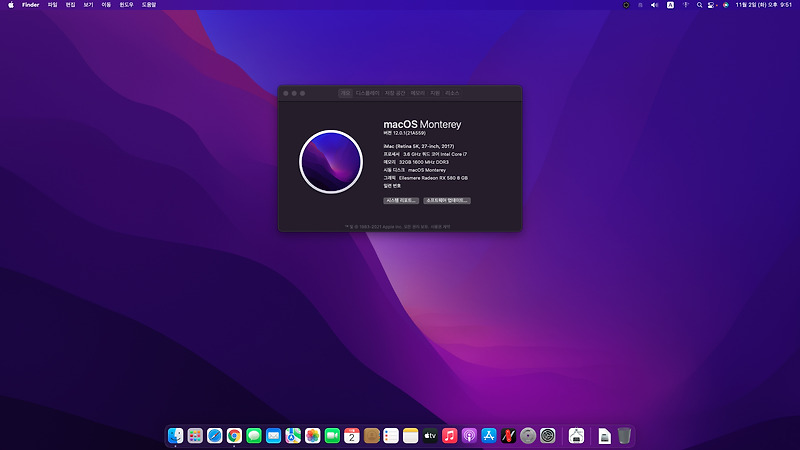The image size is (800, 450).
Task: Open Calendar showing date 2 in Dock
Action: (352, 436)
